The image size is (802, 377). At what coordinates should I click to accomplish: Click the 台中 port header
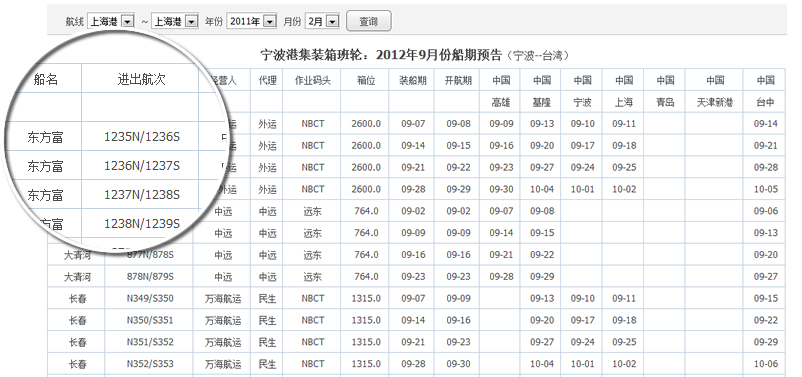pyautogui.click(x=766, y=102)
